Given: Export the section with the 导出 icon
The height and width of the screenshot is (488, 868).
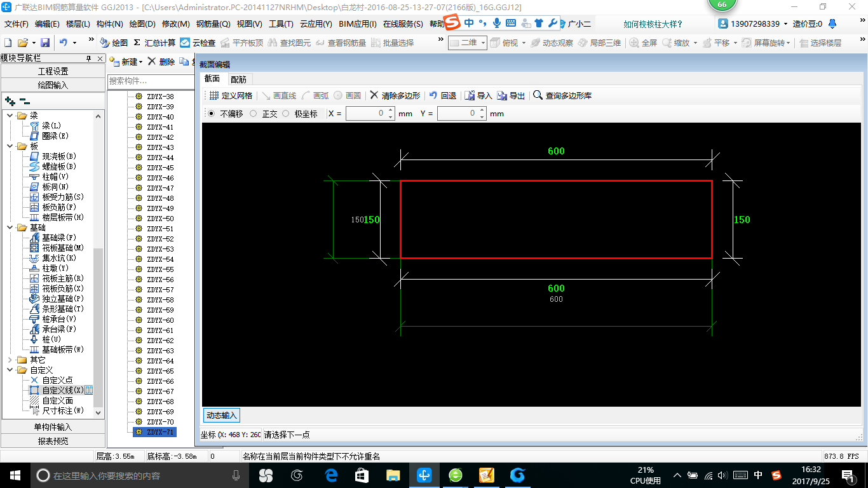Looking at the screenshot, I should 503,95.
